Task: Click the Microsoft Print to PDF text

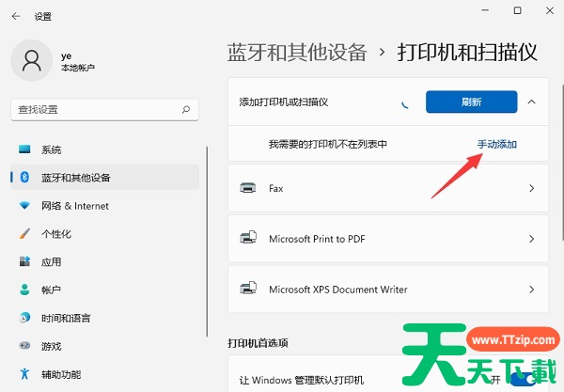Action: click(x=317, y=239)
